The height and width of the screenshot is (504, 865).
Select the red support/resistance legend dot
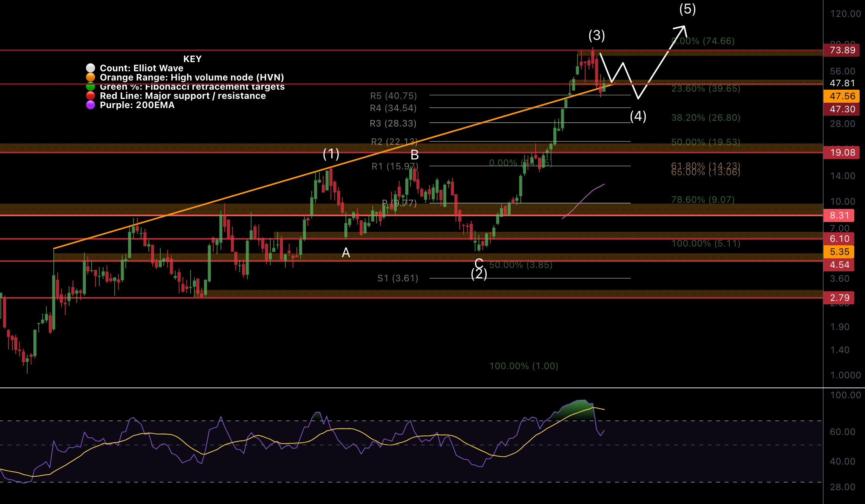pyautogui.click(x=91, y=96)
